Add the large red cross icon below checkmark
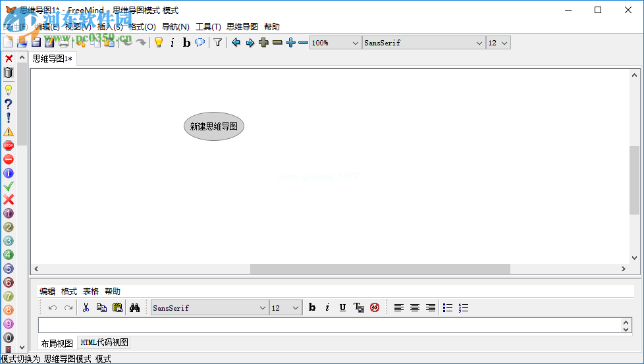 (9, 199)
